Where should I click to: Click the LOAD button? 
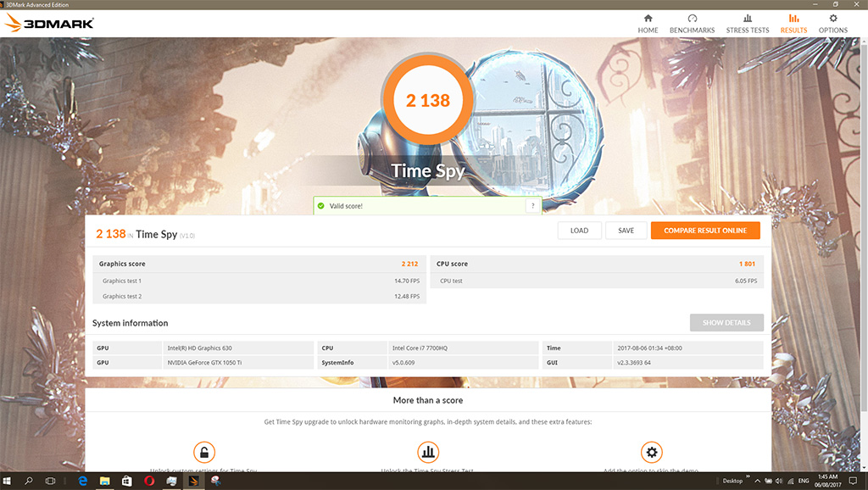click(x=579, y=231)
